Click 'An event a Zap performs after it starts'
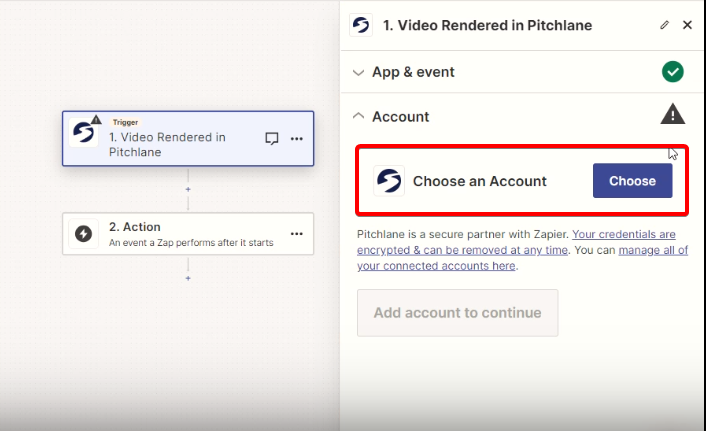 point(191,243)
